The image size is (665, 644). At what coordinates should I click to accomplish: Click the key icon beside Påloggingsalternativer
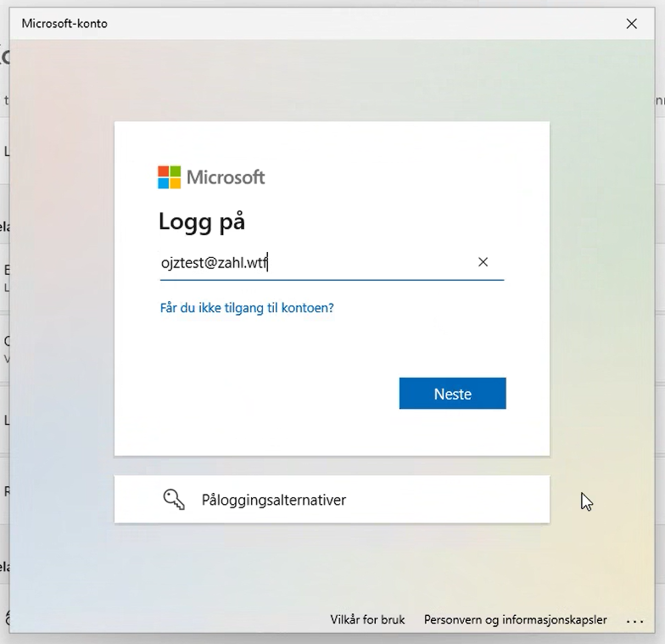(174, 499)
